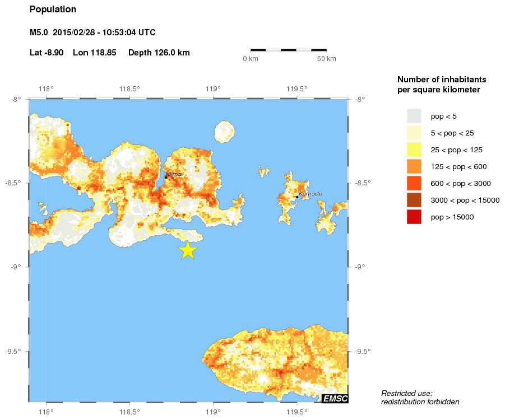
Task: Click the distance scale bar
Action: point(288,50)
